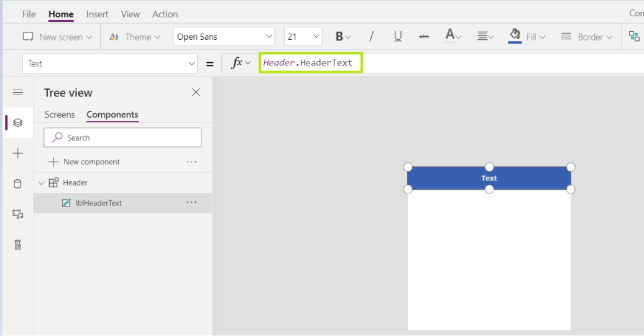
Task: Click the Theme palette icon
Action: (x=114, y=37)
